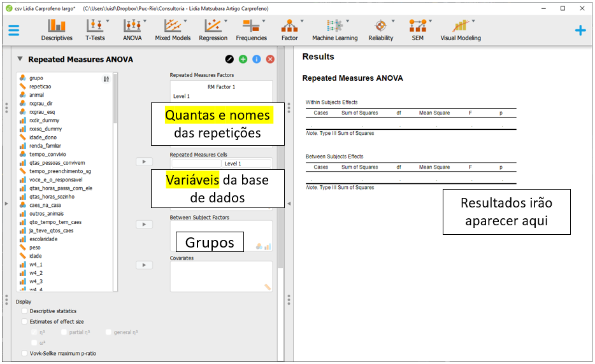Open the T-Tests menu
The image size is (595, 364).
click(x=96, y=30)
